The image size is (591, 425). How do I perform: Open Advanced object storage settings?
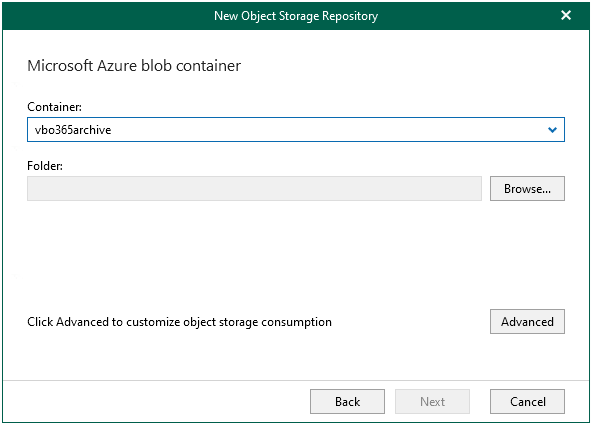click(x=527, y=322)
